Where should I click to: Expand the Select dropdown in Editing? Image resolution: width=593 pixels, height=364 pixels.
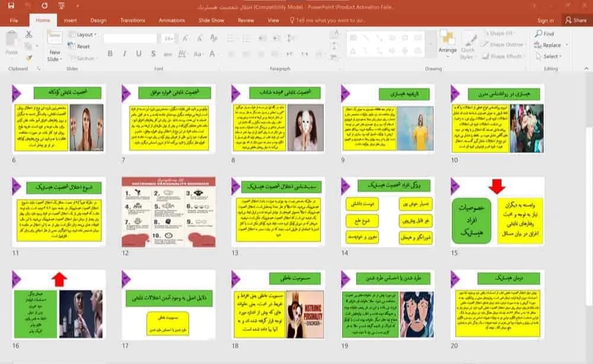[549, 56]
